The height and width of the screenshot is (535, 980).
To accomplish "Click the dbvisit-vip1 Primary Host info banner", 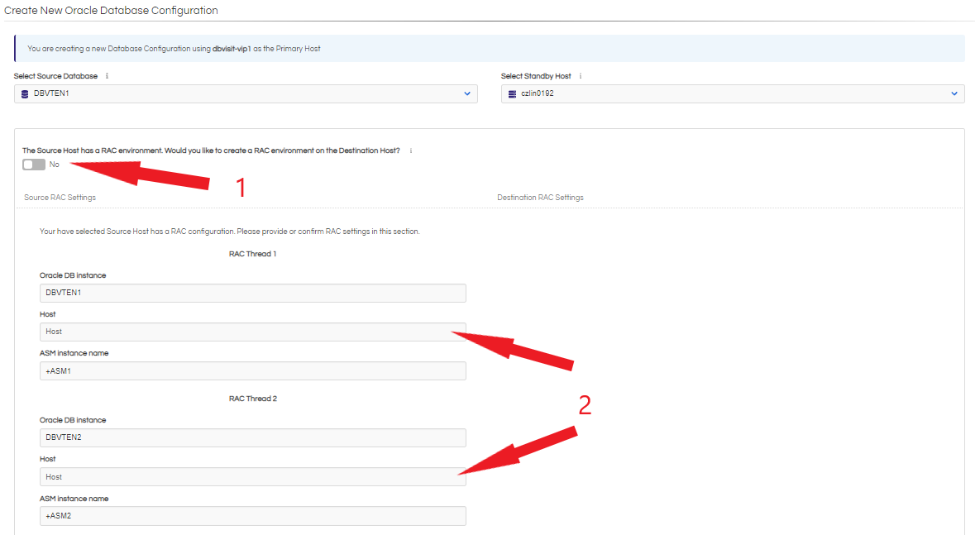I will tap(490, 49).
